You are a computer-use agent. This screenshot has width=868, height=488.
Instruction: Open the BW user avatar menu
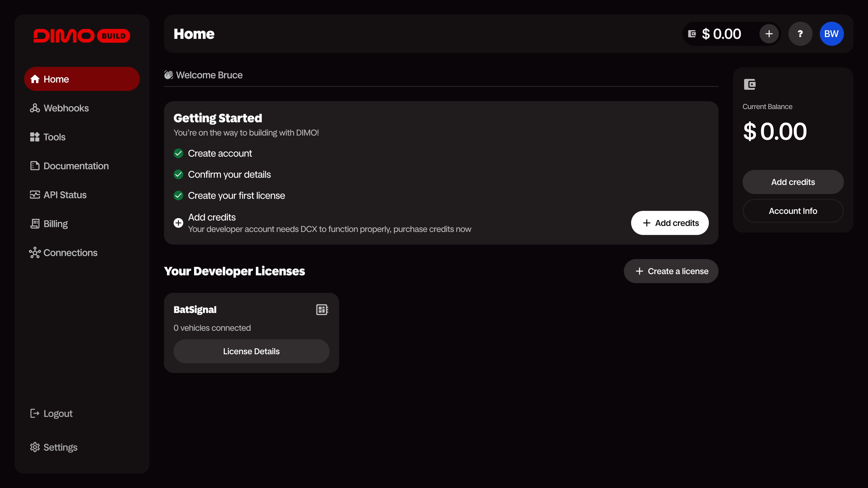pos(831,34)
